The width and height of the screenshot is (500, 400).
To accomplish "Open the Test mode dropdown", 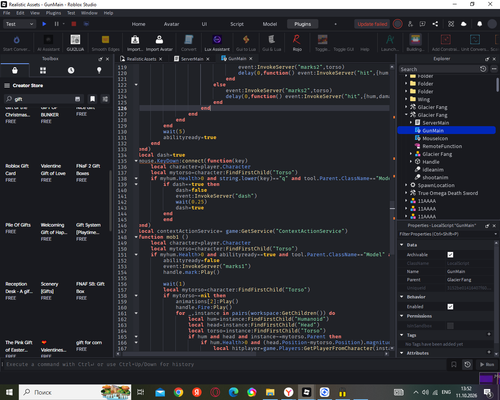I will click(x=19, y=24).
